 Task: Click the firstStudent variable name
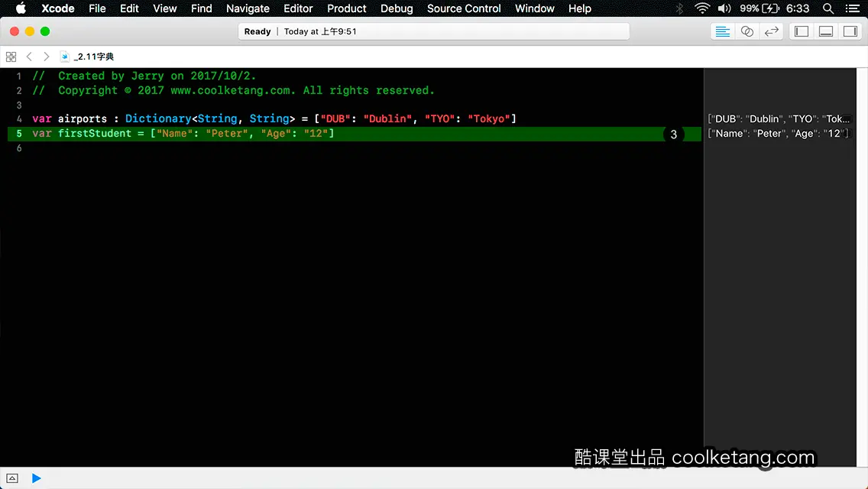coord(95,133)
